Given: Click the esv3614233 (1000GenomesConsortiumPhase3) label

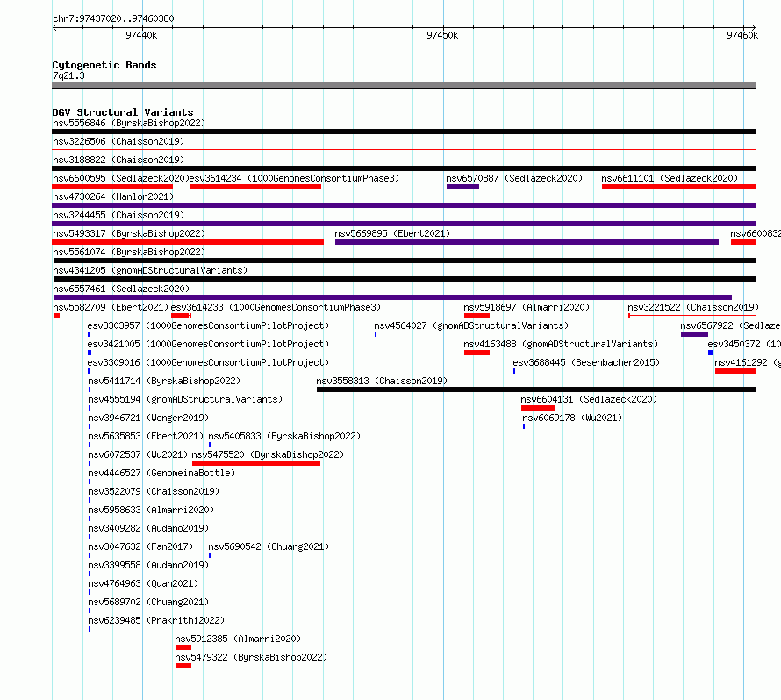Looking at the screenshot, I should 276,307.
